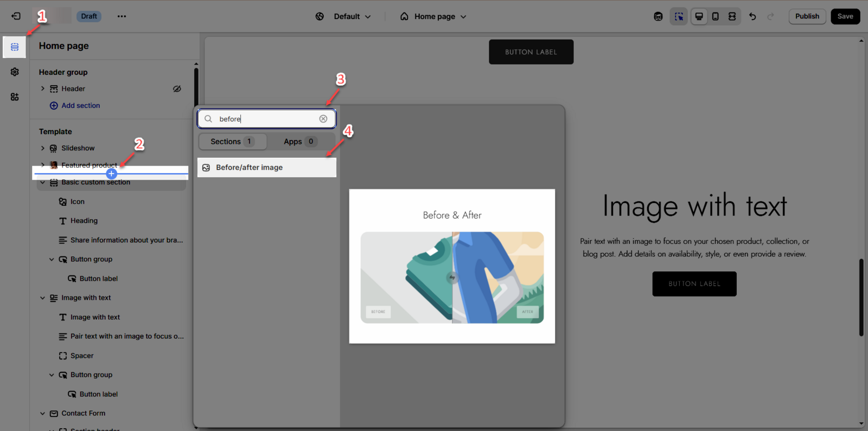Expand the Slideshow section

pos(43,148)
